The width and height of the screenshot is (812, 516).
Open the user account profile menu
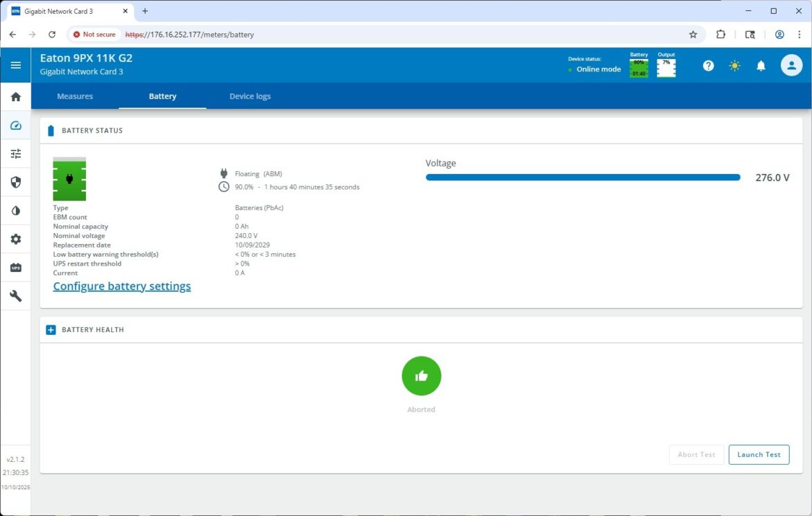(x=790, y=65)
